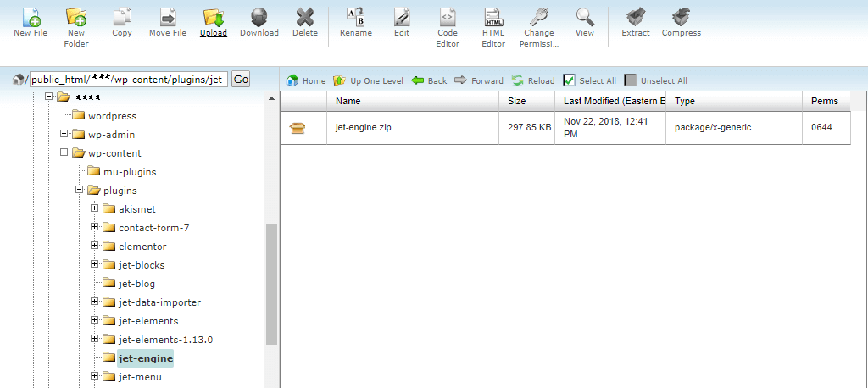Collapse the plugins folder

tap(79, 190)
